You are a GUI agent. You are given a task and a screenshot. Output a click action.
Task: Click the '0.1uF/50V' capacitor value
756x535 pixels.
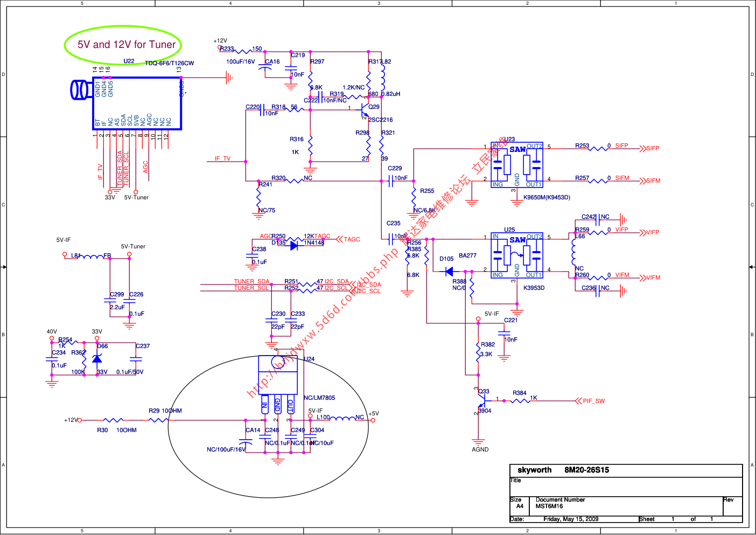130,372
